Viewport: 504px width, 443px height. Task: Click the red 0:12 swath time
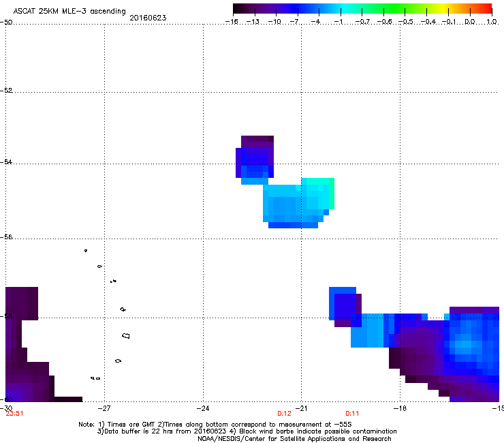284,414
